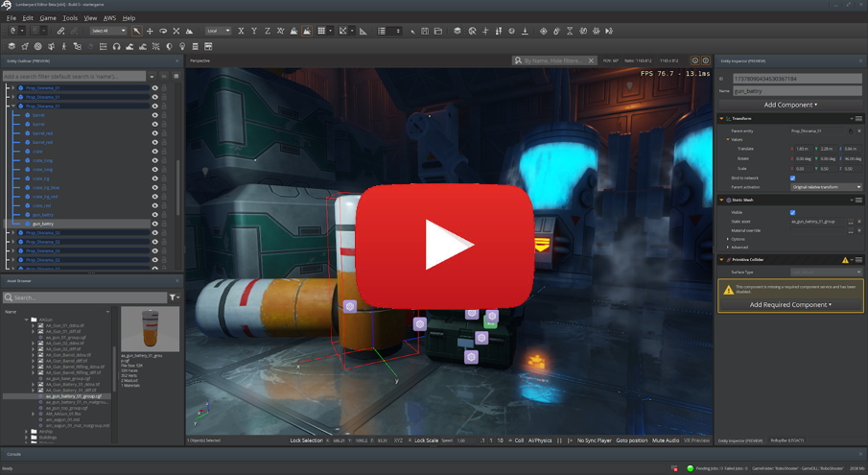Toggle visibility eye for crate_lrg
868x475 pixels.
[x=155, y=178]
